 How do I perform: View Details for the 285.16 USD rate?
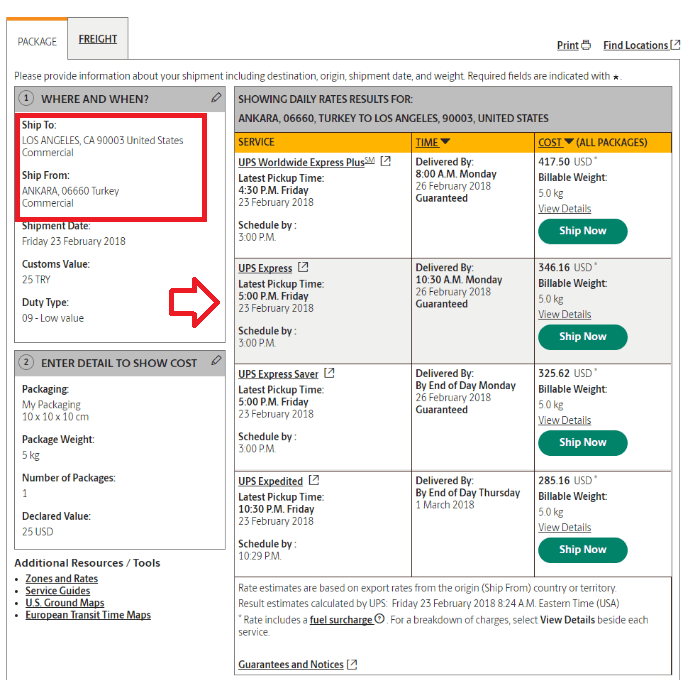[564, 527]
